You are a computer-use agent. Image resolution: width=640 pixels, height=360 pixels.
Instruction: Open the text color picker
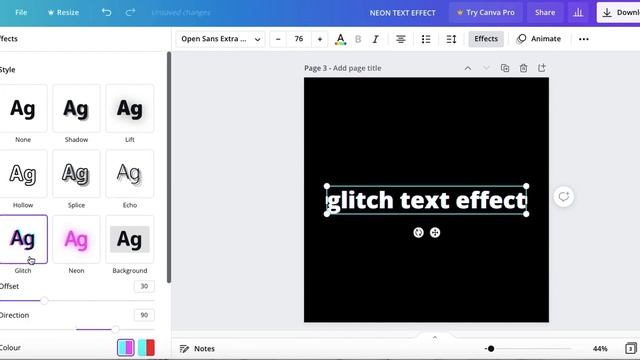point(340,39)
